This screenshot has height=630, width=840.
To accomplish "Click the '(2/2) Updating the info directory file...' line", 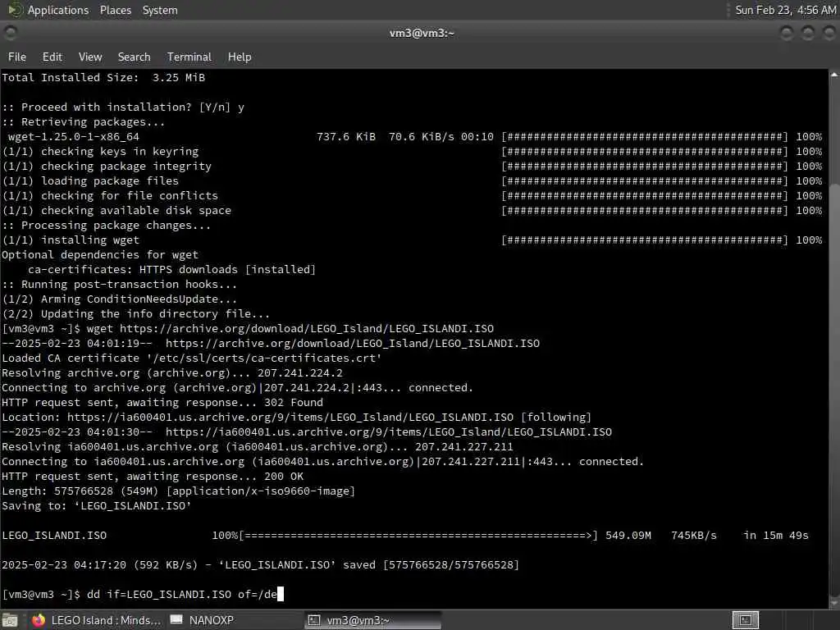I will [x=136, y=314].
